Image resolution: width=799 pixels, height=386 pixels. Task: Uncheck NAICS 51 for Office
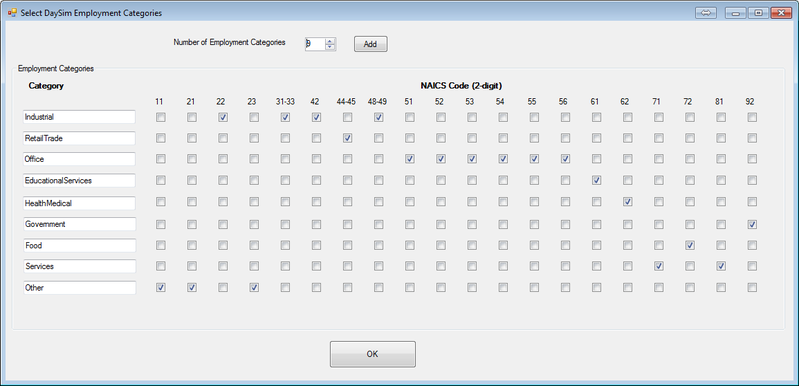[409, 159]
